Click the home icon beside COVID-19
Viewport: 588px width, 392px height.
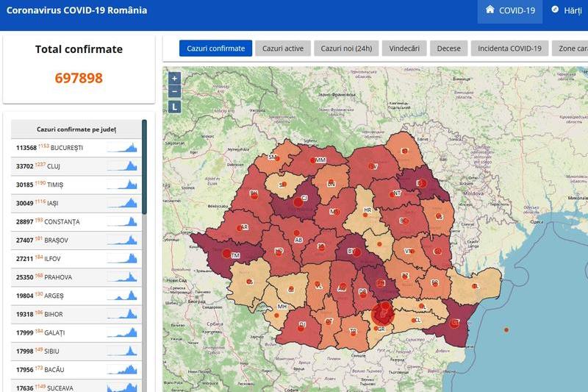tap(490, 10)
